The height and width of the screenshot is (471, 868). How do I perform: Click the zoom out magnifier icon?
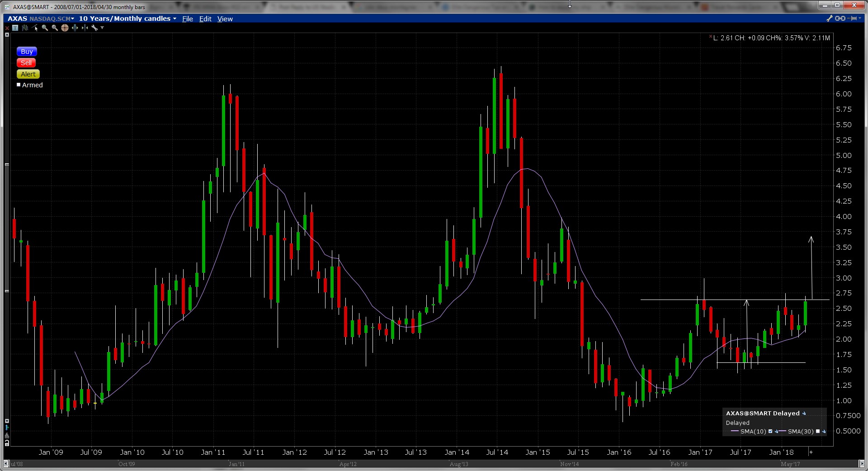coord(55,28)
